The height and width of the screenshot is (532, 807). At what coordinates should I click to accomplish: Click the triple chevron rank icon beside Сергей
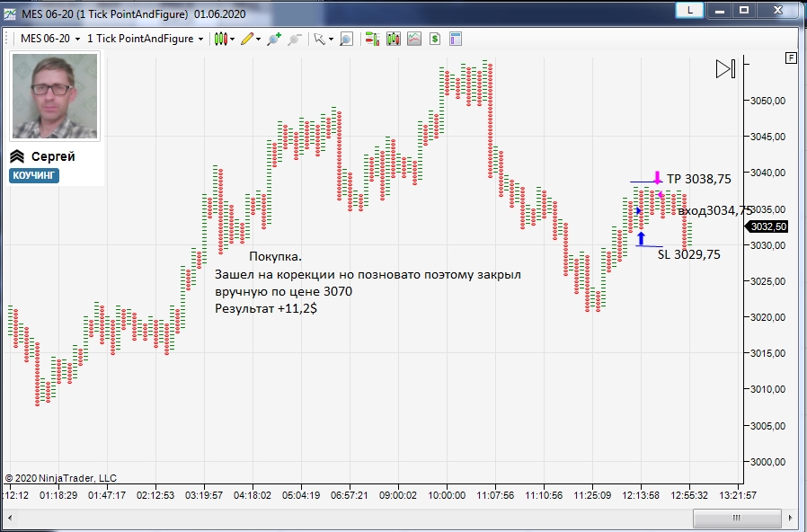pyautogui.click(x=17, y=156)
